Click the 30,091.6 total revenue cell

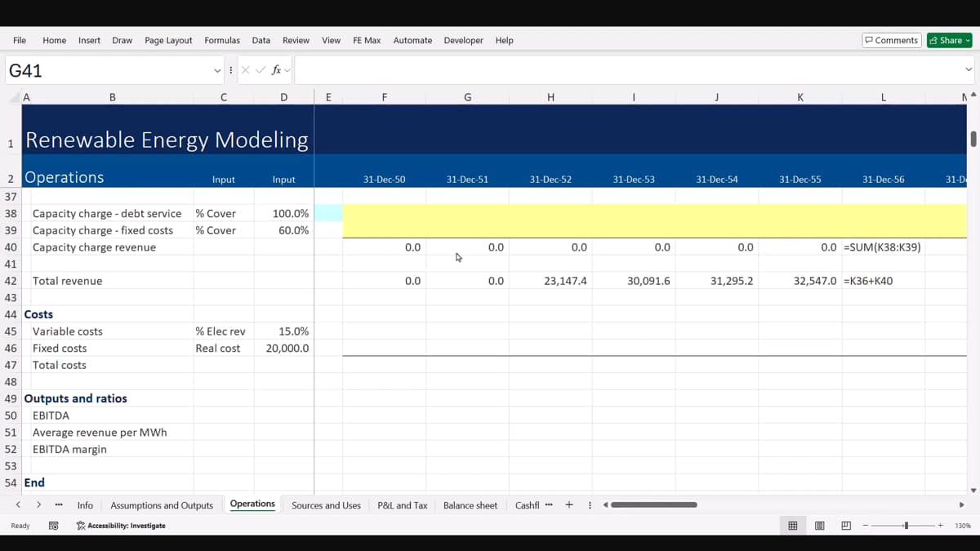(x=634, y=281)
